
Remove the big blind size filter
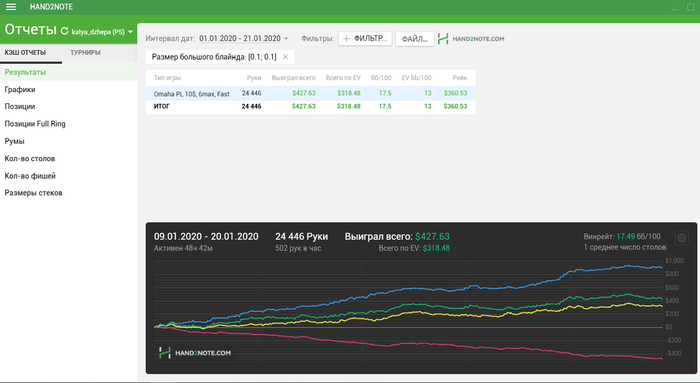click(x=285, y=57)
